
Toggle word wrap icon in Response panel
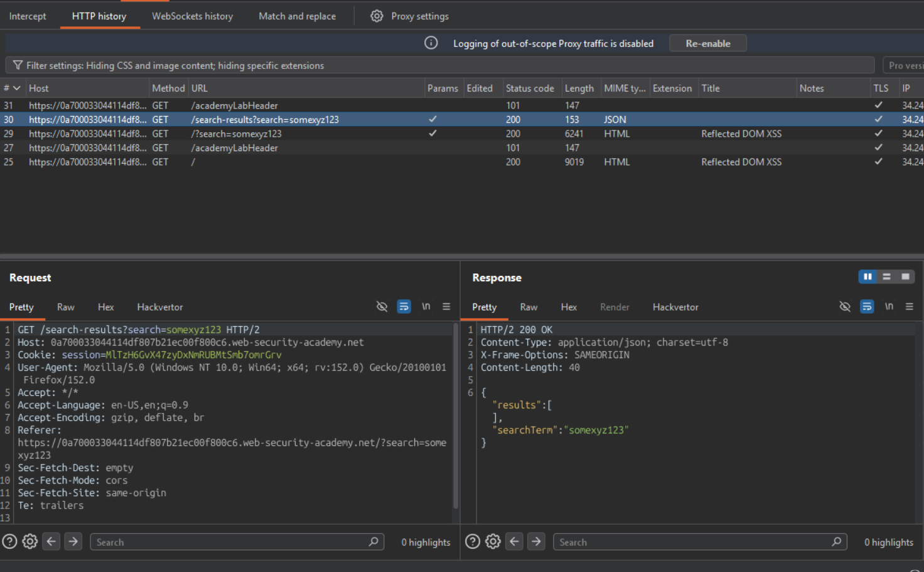coord(867,307)
